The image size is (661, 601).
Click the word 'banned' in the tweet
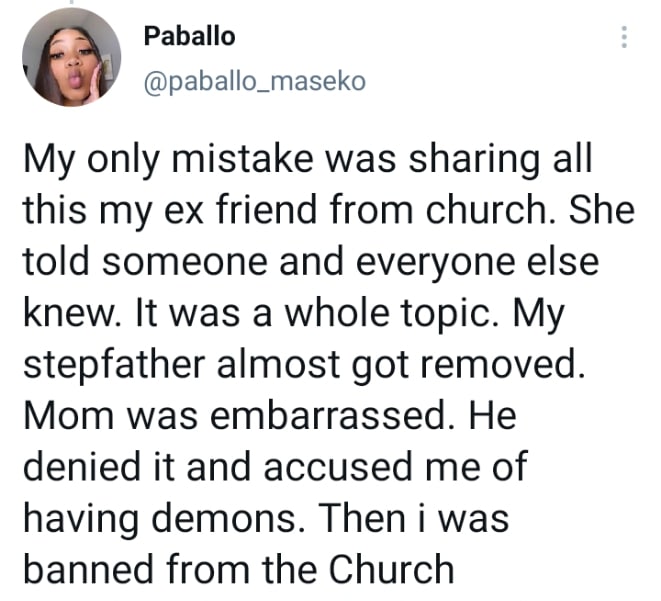pyautogui.click(x=88, y=569)
